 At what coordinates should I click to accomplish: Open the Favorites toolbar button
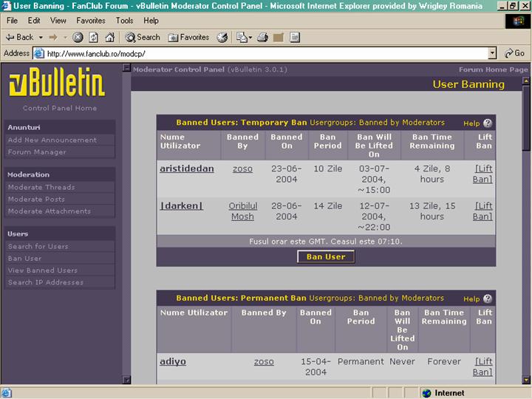click(x=188, y=38)
